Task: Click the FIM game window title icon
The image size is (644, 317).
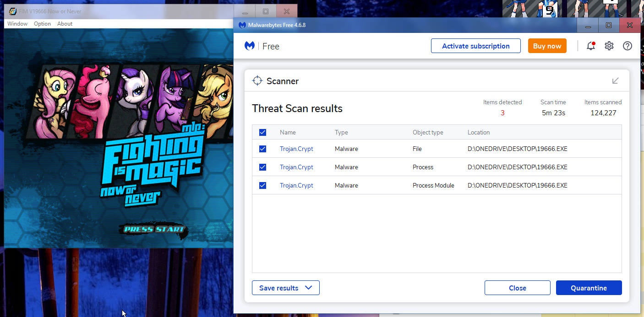Action: point(13,11)
